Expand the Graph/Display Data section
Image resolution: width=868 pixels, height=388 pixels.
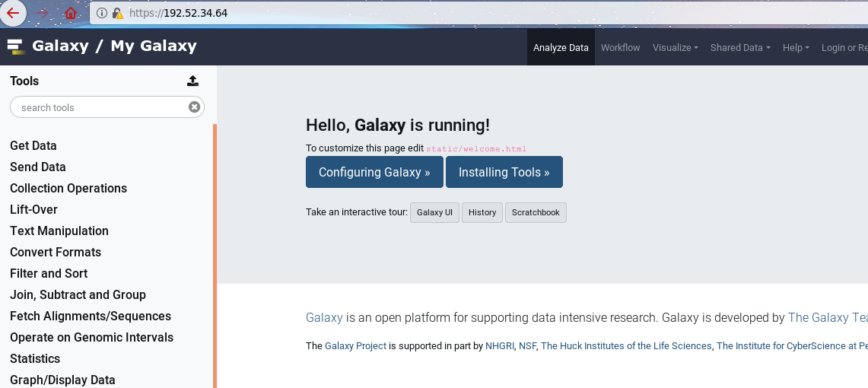point(62,380)
